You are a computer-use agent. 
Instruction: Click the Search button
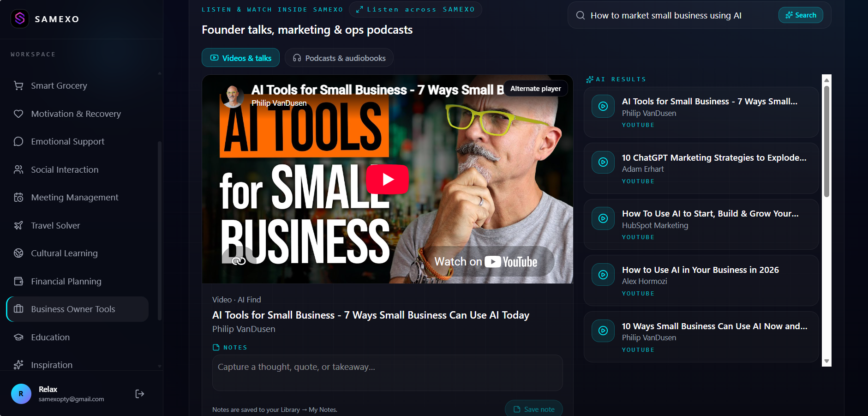click(x=801, y=15)
